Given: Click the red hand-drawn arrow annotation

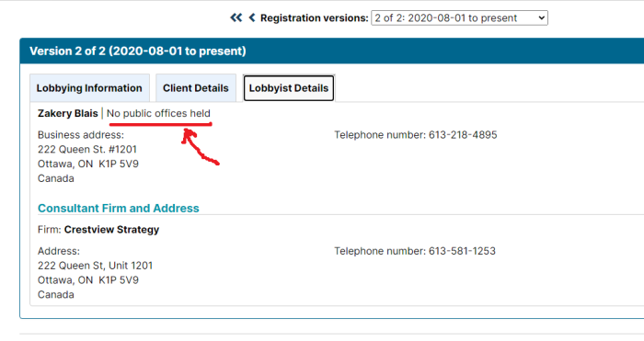Looking at the screenshot, I should pyautogui.click(x=200, y=147).
